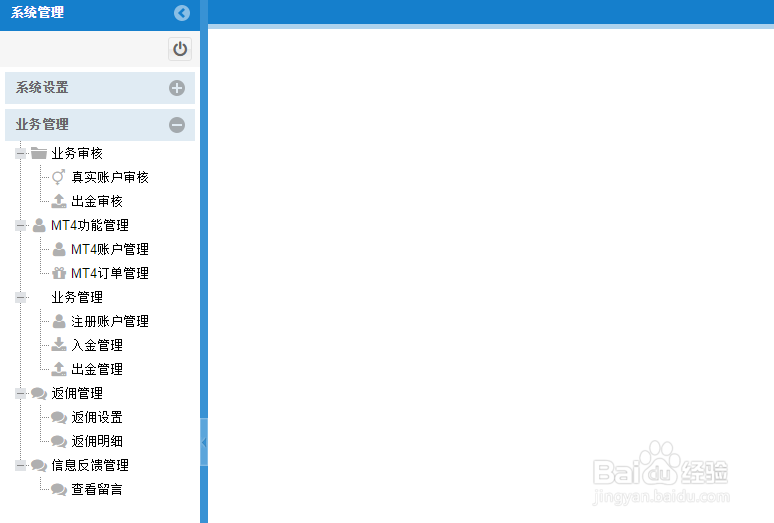Open 真实账户审核 page
The width and height of the screenshot is (774, 523).
click(x=110, y=177)
